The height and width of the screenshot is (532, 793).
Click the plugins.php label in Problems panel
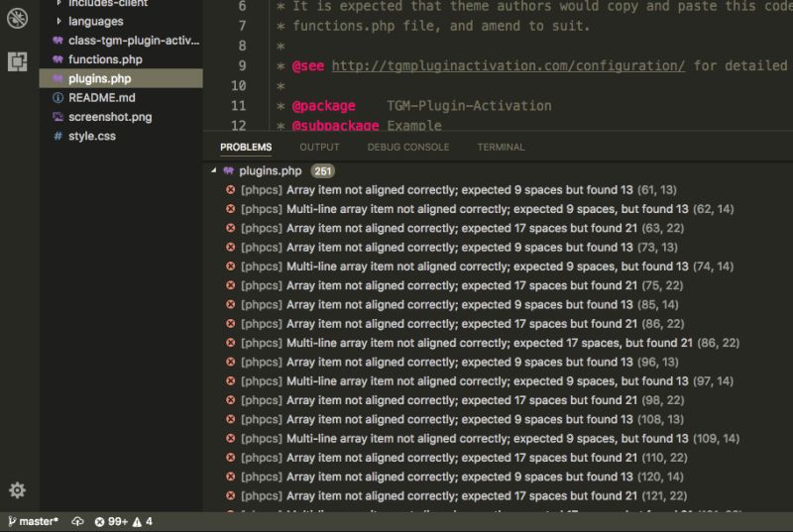point(270,170)
